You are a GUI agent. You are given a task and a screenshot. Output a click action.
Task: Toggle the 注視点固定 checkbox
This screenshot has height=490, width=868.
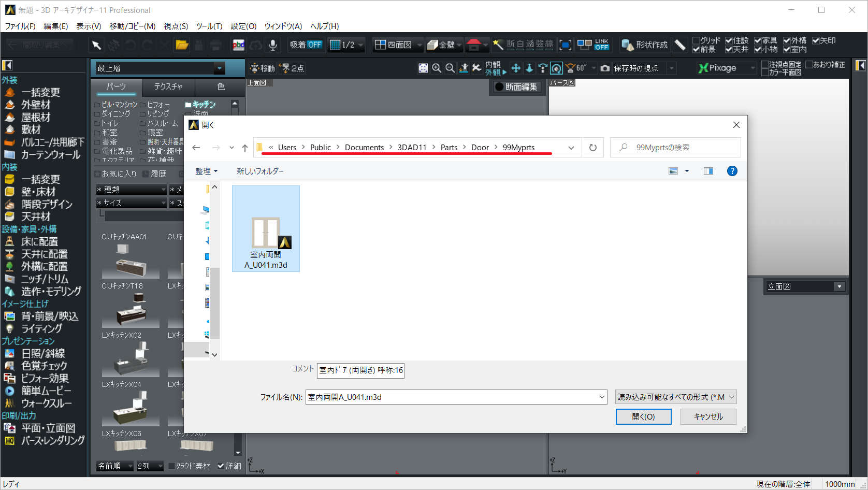[765, 65]
